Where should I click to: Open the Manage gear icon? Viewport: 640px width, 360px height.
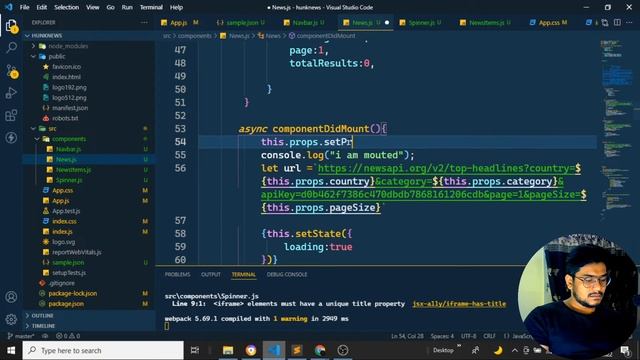pos(11,319)
